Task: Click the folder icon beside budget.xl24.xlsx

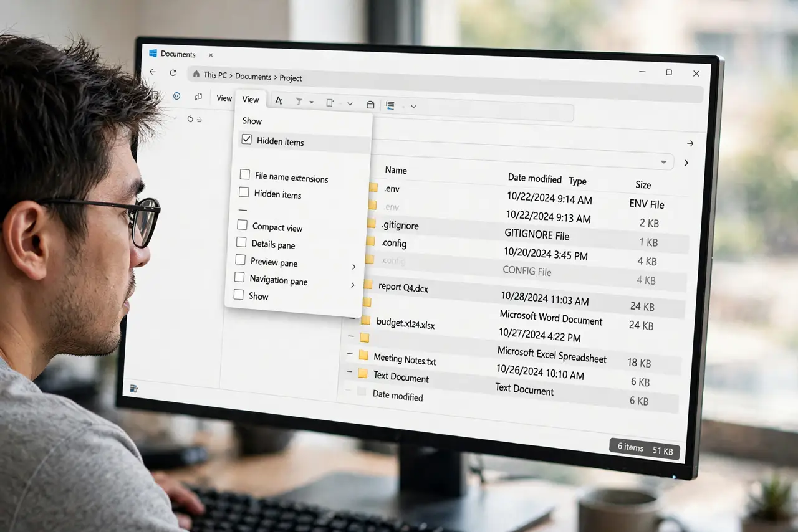Action: [x=365, y=320]
